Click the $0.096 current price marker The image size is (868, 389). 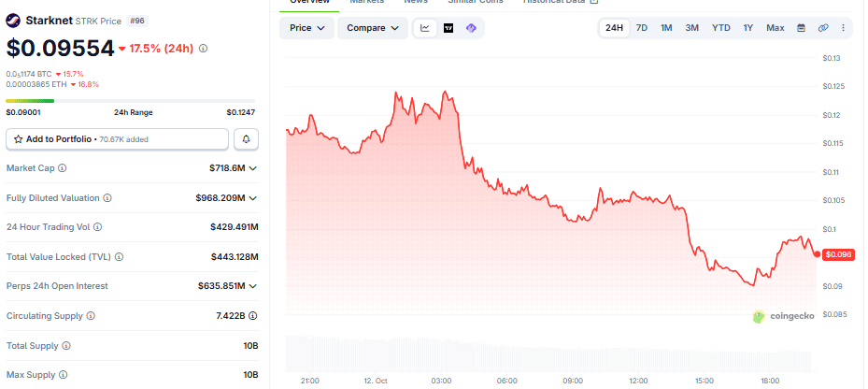[x=837, y=254]
